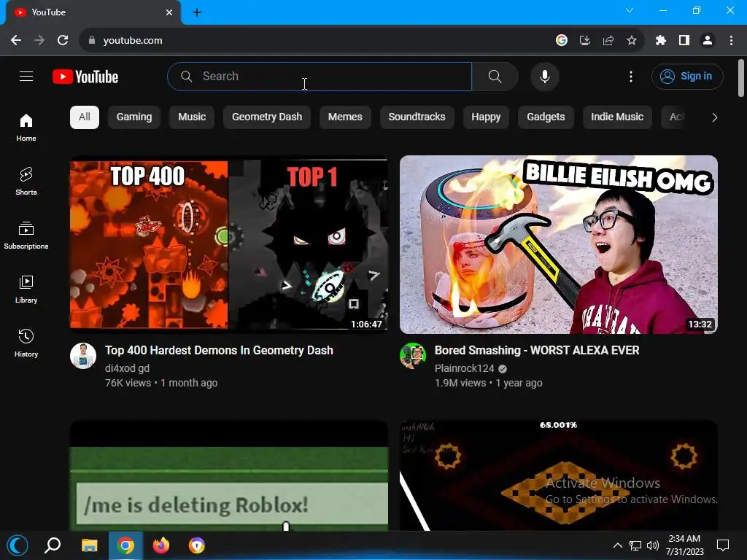
Task: Select the Music filter chip
Action: pyautogui.click(x=192, y=117)
